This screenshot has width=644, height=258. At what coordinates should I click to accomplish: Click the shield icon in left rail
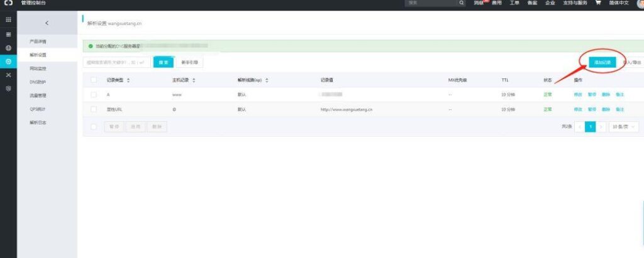coord(8,88)
